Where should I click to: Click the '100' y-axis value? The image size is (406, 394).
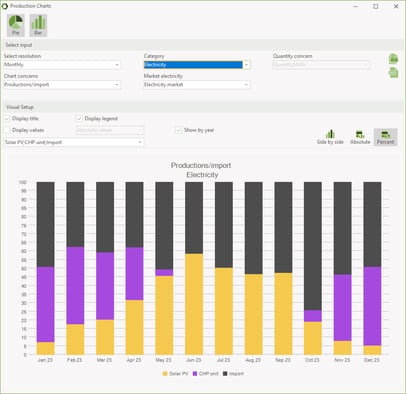click(x=23, y=182)
